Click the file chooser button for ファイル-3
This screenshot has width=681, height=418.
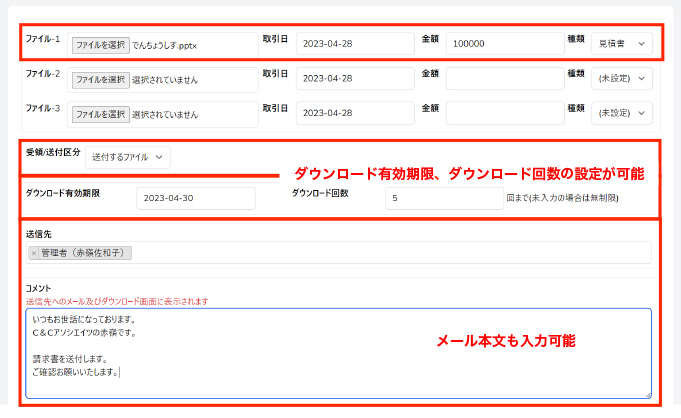(x=100, y=114)
